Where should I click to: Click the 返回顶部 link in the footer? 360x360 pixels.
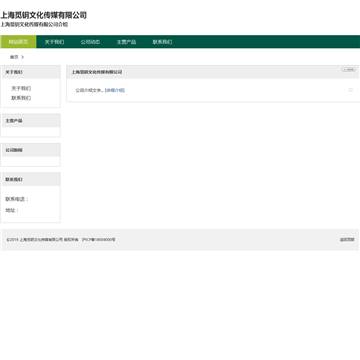pyautogui.click(x=347, y=240)
